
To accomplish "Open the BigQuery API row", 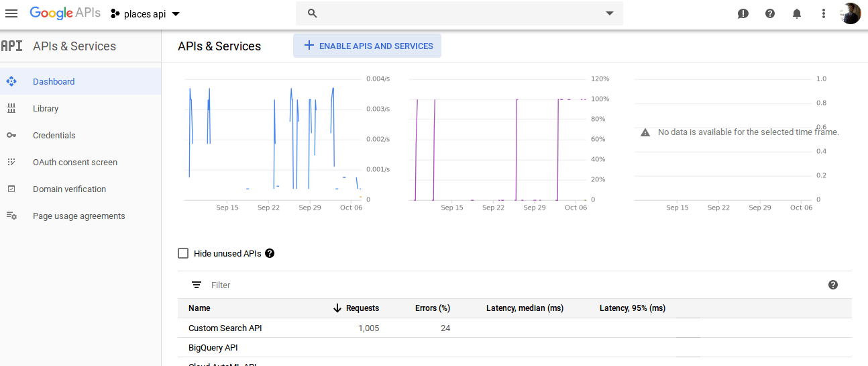I will click(x=514, y=347).
